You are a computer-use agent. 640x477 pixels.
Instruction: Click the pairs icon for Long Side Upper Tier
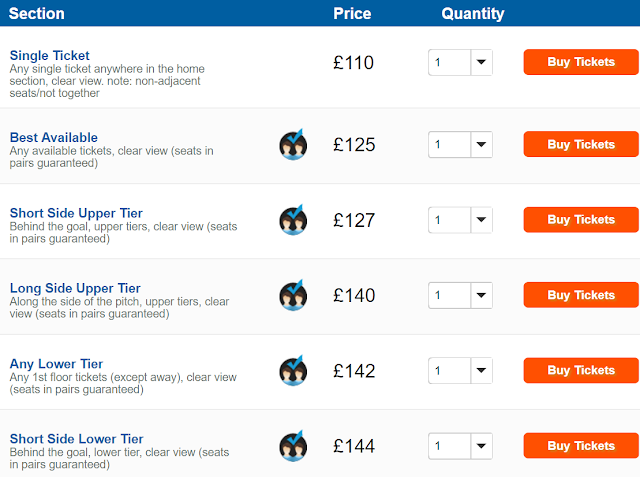293,295
